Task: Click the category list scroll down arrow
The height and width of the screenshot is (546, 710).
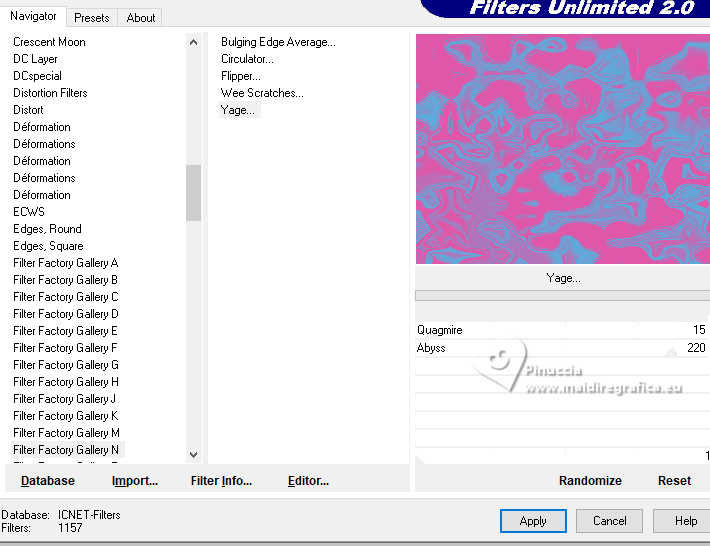Action: pos(193,455)
